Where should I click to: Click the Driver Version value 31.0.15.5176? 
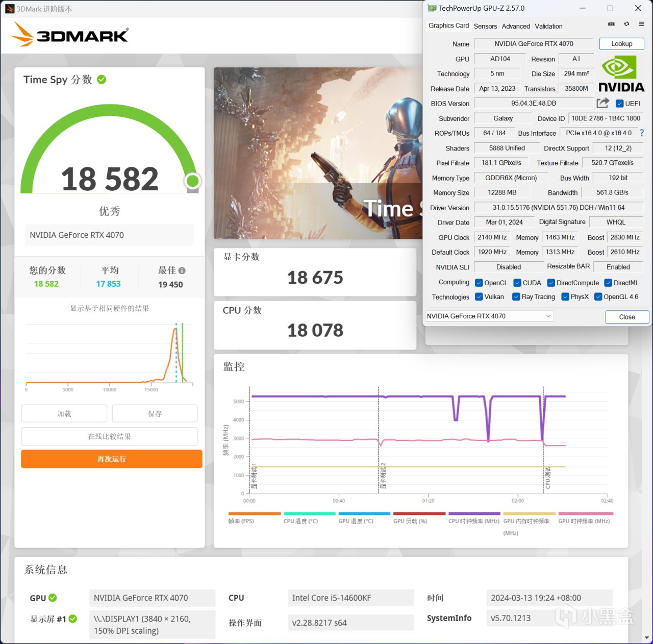click(x=559, y=208)
